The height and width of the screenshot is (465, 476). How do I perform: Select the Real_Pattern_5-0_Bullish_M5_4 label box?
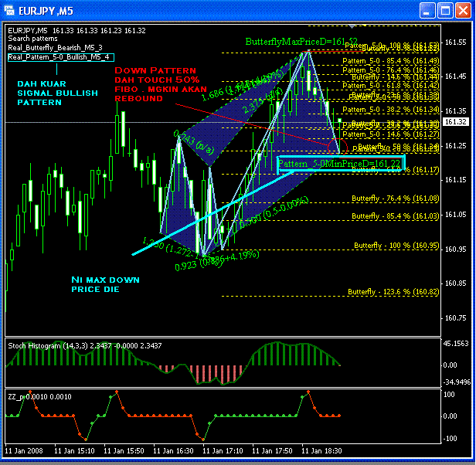point(61,57)
